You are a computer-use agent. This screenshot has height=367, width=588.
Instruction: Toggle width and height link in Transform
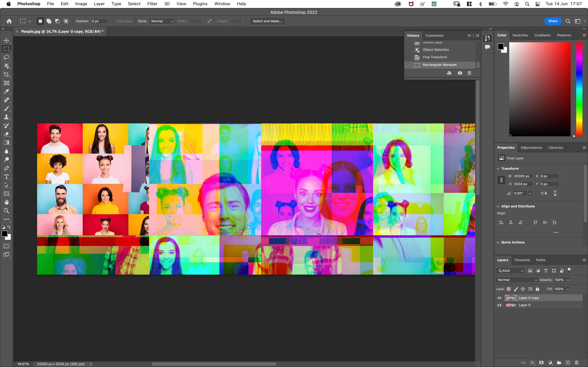[501, 180]
